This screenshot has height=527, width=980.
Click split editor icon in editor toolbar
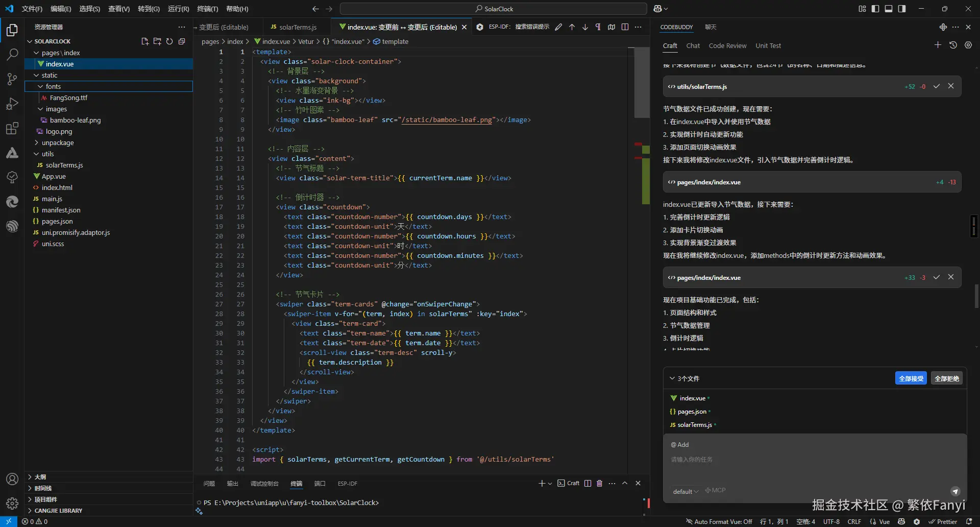pos(625,27)
